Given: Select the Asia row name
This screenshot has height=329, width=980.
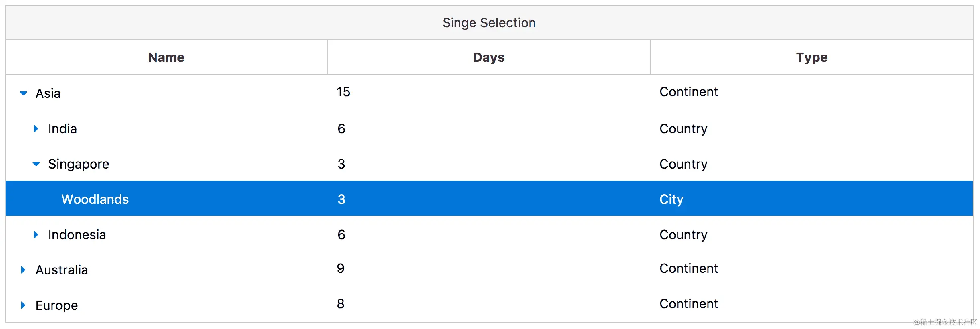Looking at the screenshot, I should (x=48, y=93).
